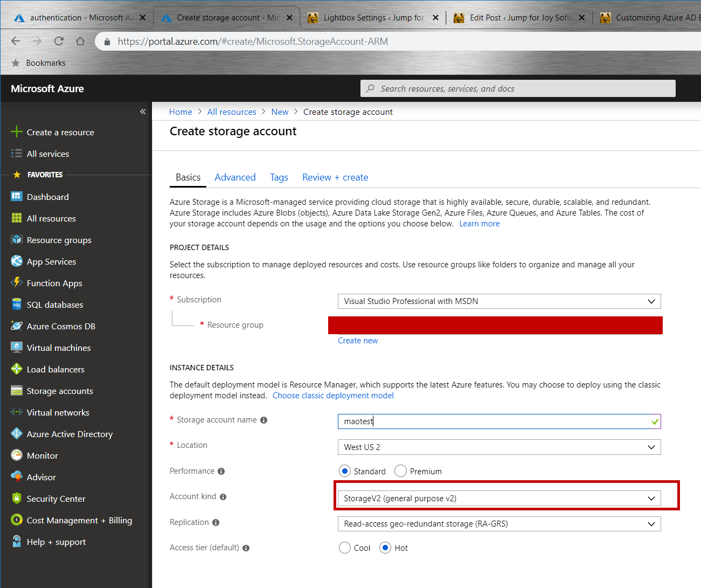This screenshot has height=588, width=701.
Task: Open Security Center shield icon
Action: (x=17, y=499)
